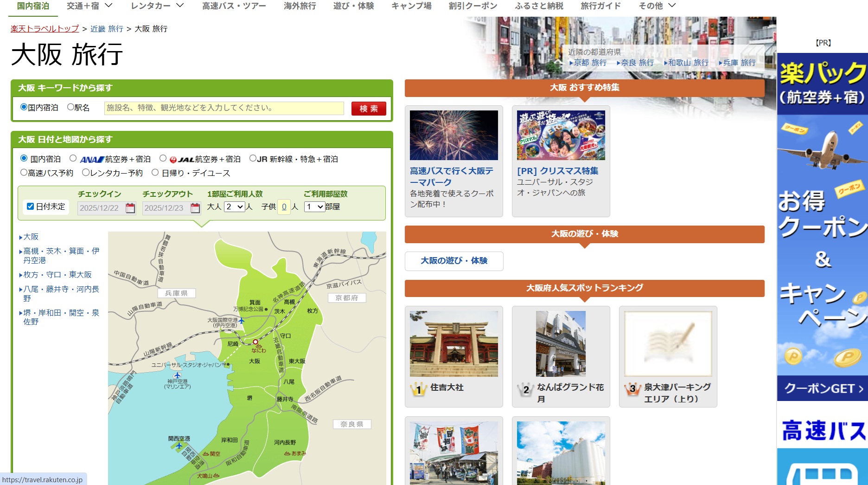
Task: Uncheck the 日付未定 checkbox
Action: tap(31, 207)
